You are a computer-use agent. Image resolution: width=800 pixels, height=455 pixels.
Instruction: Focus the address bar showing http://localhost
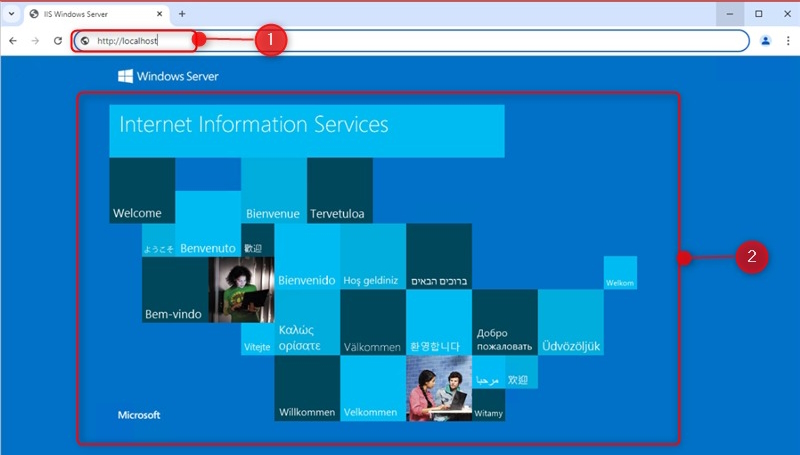pos(411,41)
